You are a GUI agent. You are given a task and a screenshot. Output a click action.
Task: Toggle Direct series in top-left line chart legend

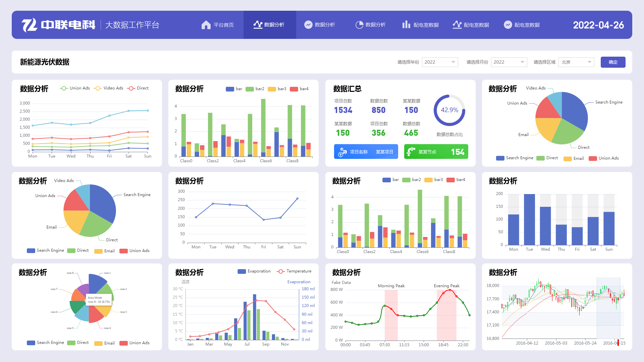[138, 88]
